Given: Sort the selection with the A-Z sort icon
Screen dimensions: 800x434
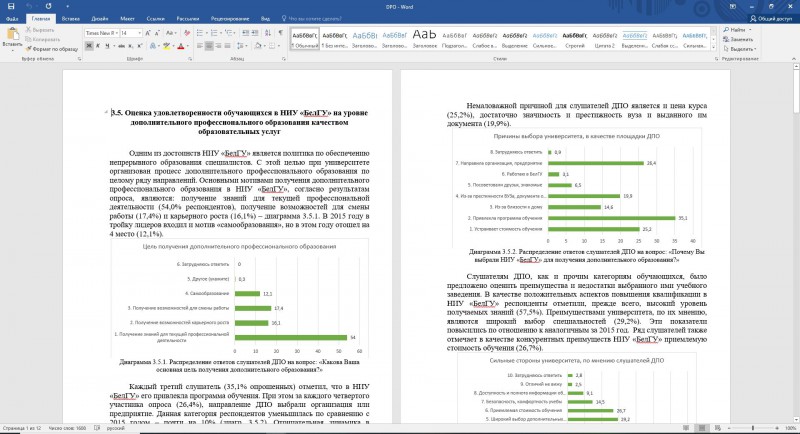Looking at the screenshot, I should 268,33.
